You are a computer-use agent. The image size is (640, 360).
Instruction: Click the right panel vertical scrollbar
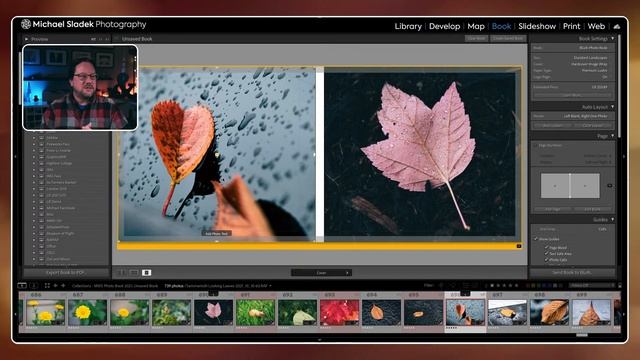(619, 86)
